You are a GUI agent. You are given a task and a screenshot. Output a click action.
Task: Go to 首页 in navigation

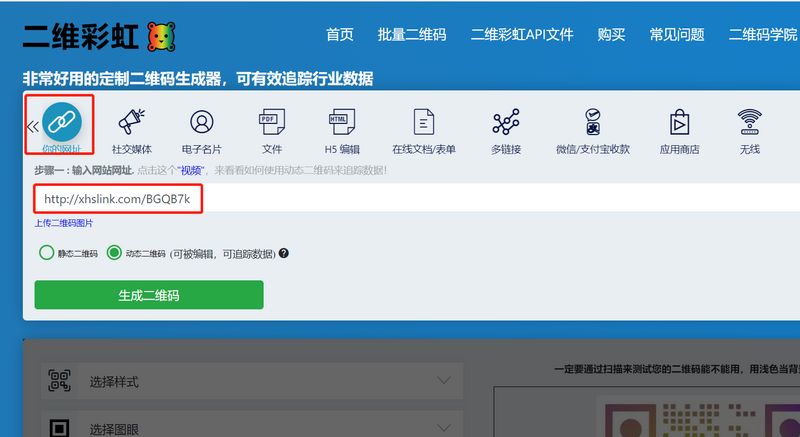(340, 35)
